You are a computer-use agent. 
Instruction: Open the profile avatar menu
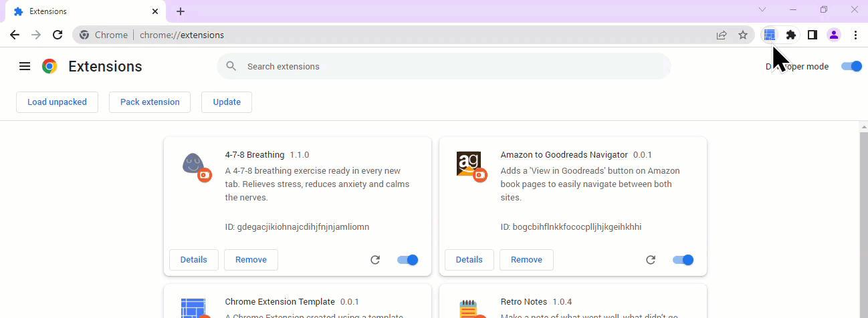(x=834, y=35)
